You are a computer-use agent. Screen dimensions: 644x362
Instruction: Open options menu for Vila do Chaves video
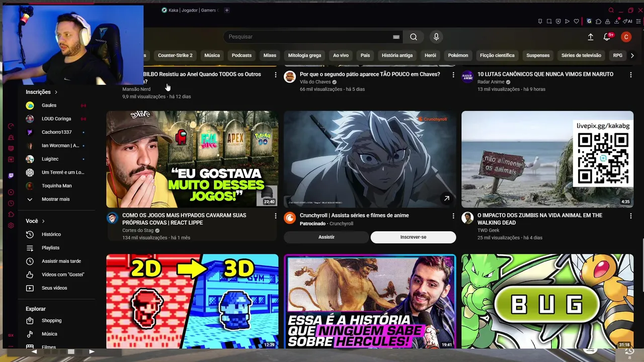pos(453,74)
